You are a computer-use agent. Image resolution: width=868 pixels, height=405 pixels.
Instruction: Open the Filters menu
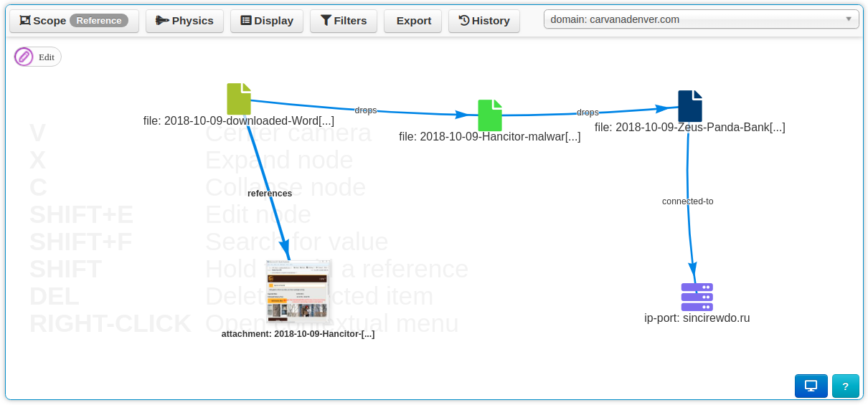tap(344, 21)
